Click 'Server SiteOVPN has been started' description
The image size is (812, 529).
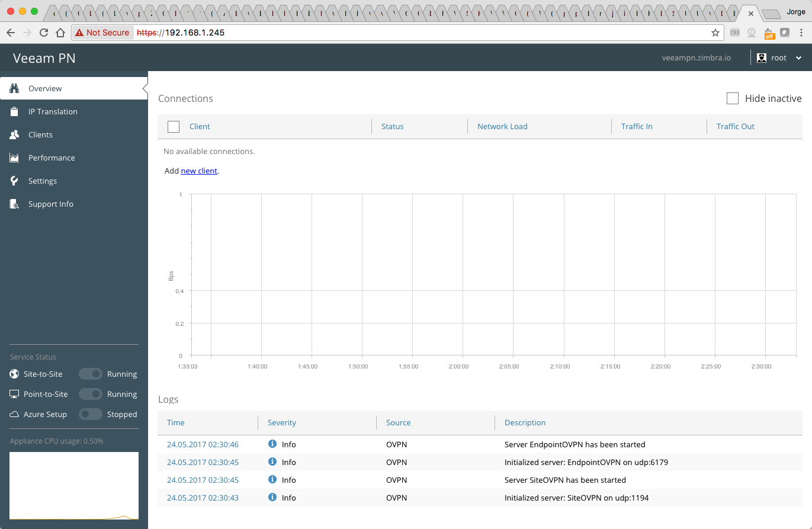[565, 480]
